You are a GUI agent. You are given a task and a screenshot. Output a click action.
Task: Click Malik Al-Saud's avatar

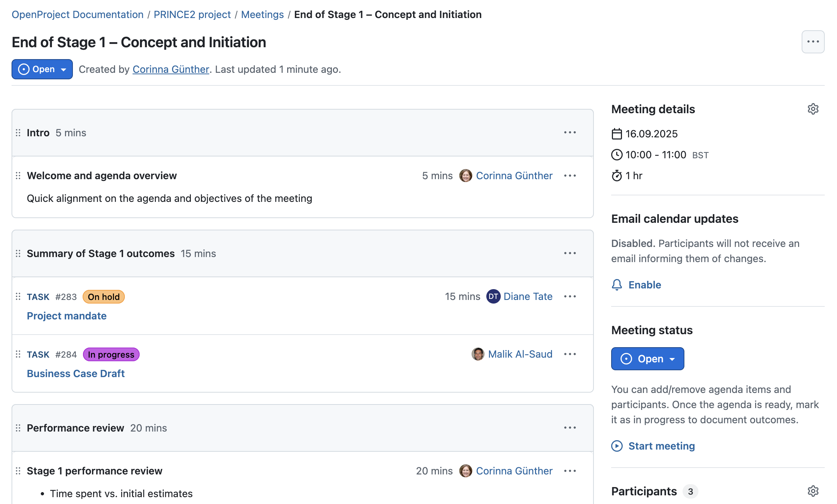point(478,354)
